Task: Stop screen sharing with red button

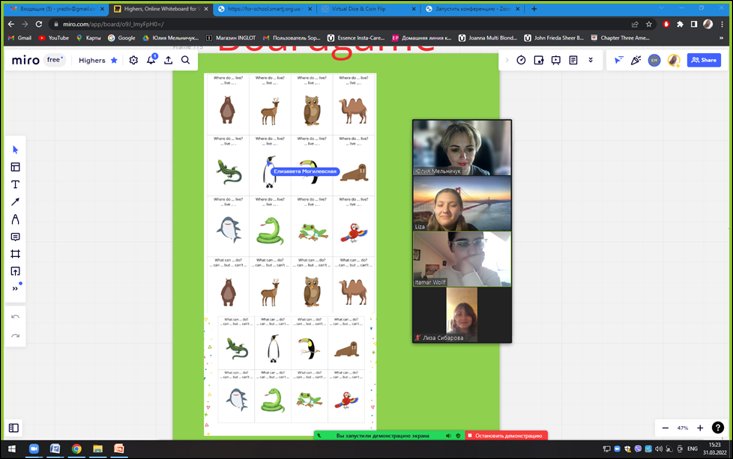Action: [506, 436]
